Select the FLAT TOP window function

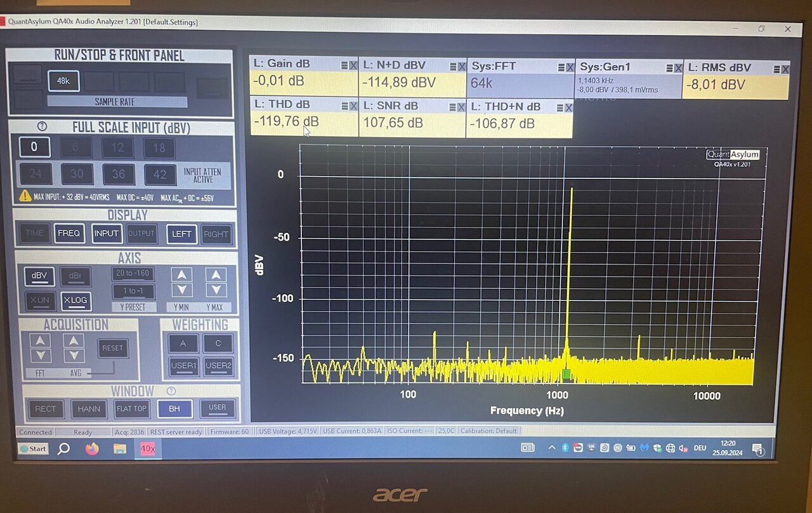tap(131, 409)
